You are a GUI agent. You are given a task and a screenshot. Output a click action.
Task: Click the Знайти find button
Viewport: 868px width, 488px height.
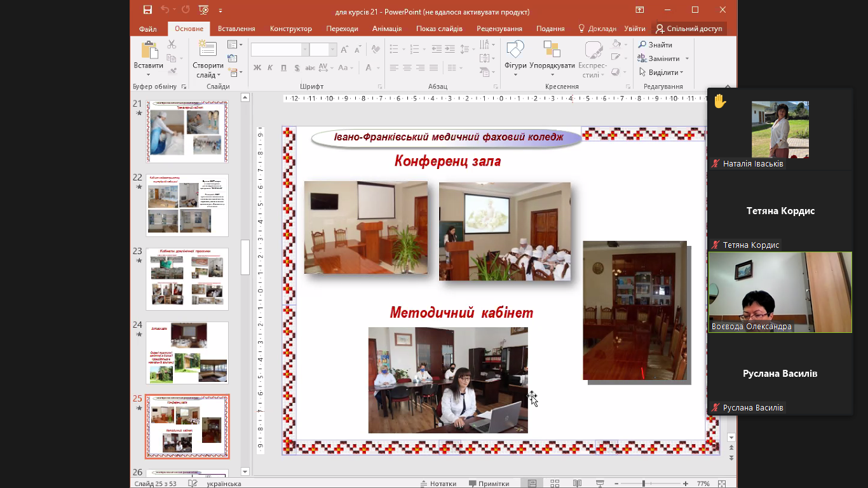[655, 44]
